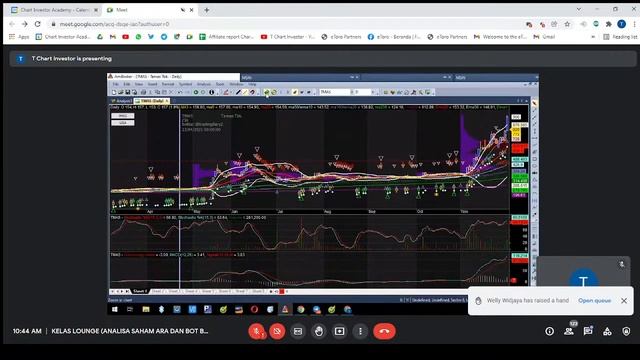Click the Present now button

coord(340,331)
